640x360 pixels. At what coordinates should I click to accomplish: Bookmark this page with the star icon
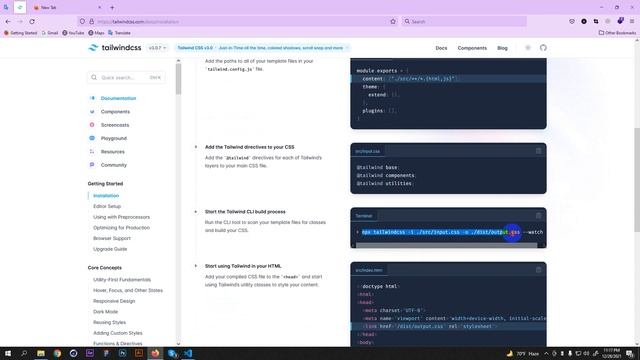[393, 21]
